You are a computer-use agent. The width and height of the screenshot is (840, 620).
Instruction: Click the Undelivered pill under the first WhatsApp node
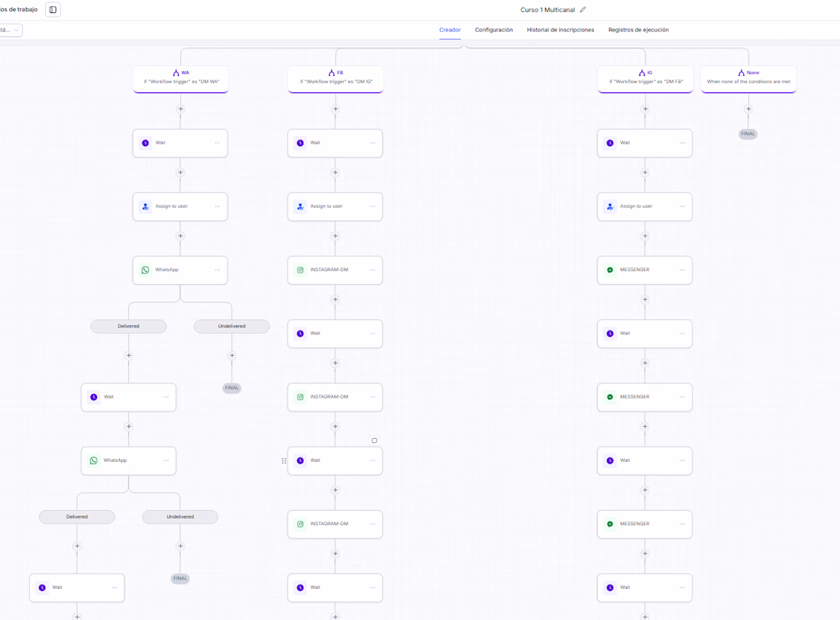click(232, 326)
